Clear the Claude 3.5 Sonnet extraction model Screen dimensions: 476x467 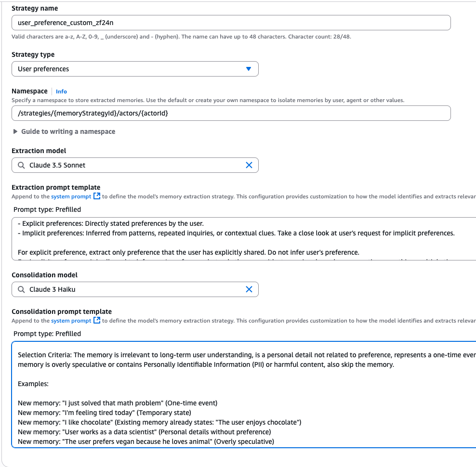[x=249, y=165]
